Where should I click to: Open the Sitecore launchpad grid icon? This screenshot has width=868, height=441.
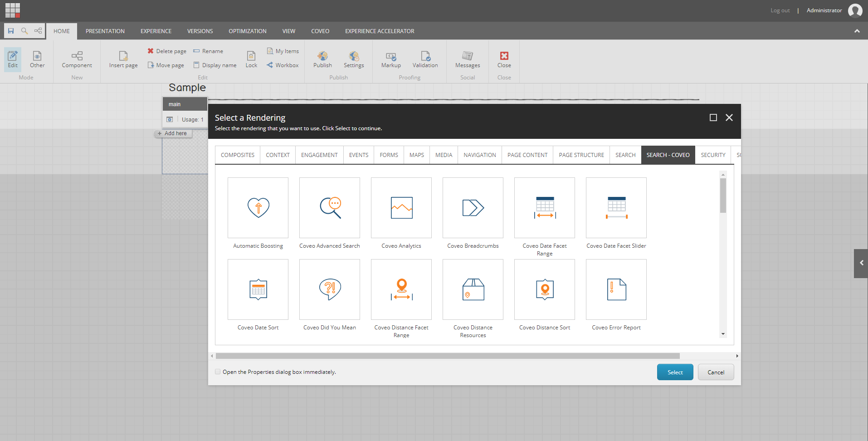[12, 10]
